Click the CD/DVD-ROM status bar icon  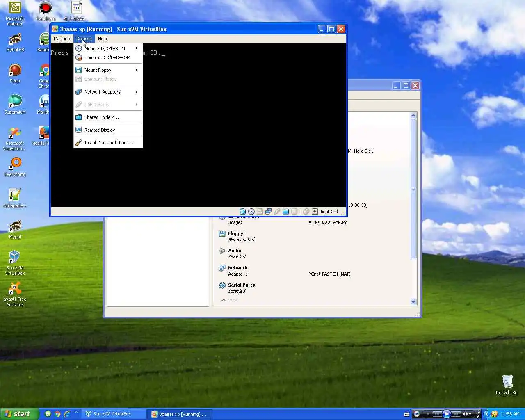[251, 212]
